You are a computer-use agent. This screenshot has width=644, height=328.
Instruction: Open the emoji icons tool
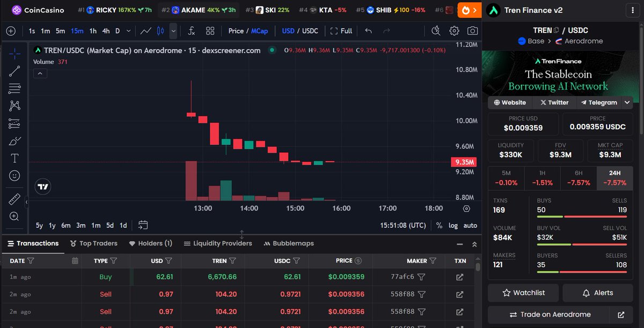14,176
